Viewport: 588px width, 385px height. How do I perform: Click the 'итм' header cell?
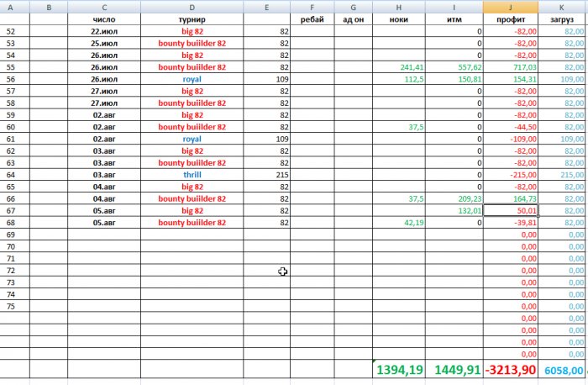click(x=454, y=19)
